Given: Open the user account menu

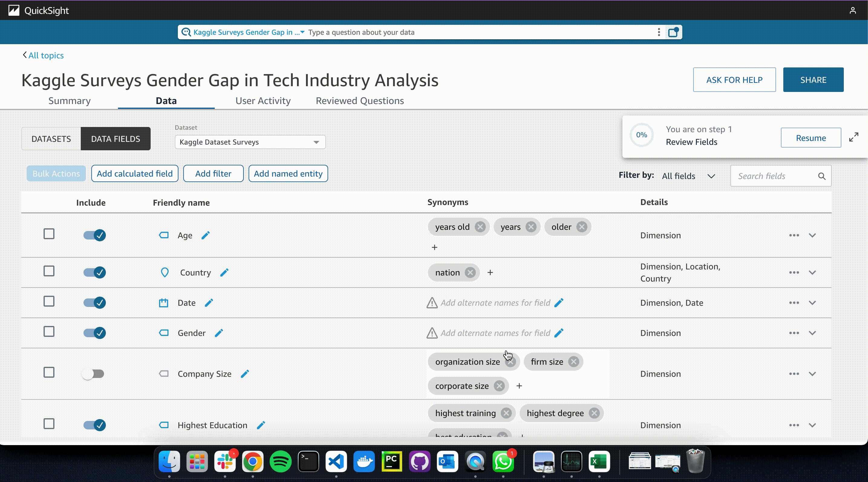Looking at the screenshot, I should click(x=853, y=11).
